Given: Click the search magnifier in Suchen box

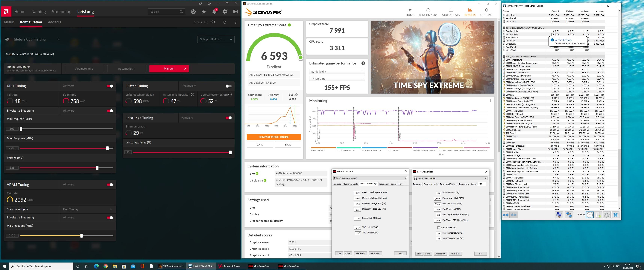Looking at the screenshot, I should coord(181,11).
